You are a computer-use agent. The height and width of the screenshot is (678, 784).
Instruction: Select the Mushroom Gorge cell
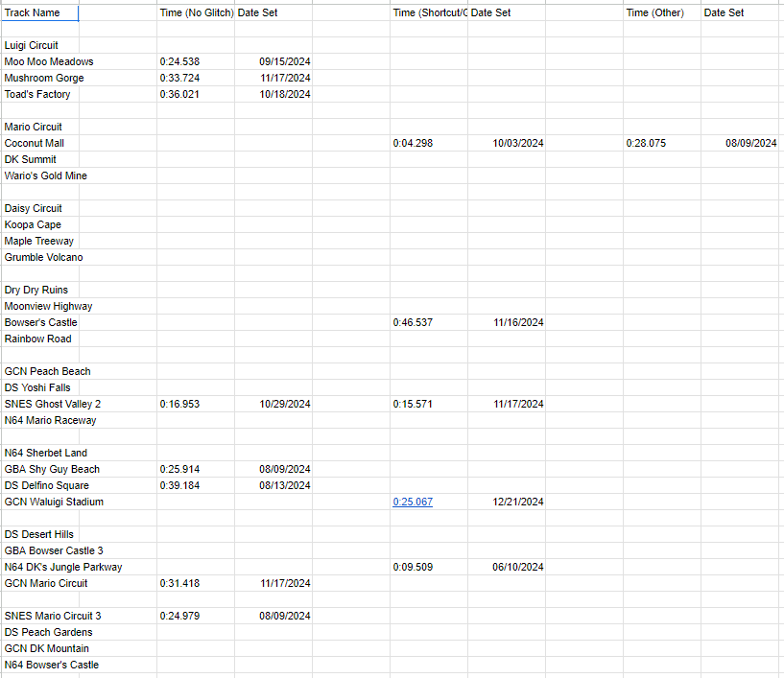click(40, 78)
